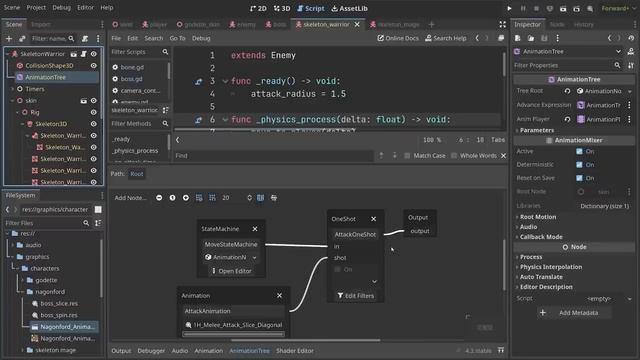
Task: Toggle graph minimap icon
Action: point(260,198)
